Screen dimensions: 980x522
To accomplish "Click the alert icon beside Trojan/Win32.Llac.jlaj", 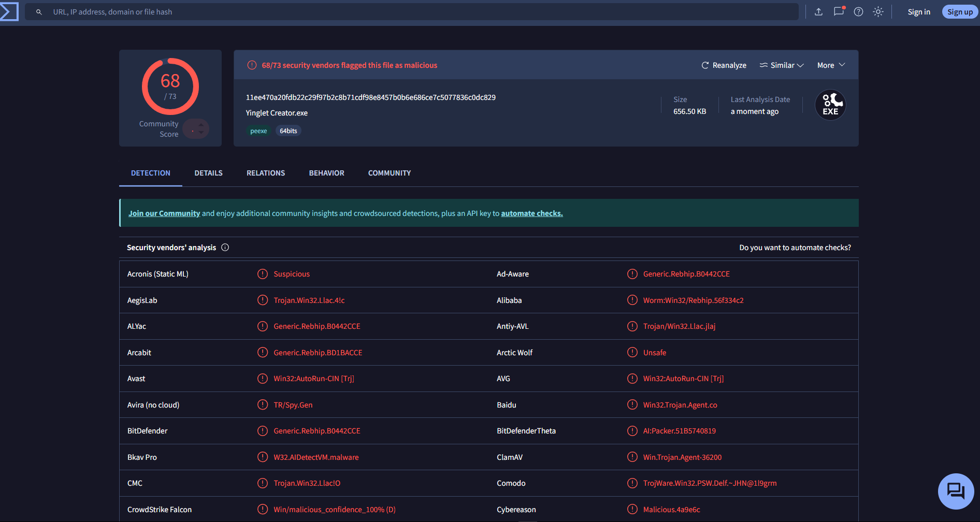I will 632,326.
